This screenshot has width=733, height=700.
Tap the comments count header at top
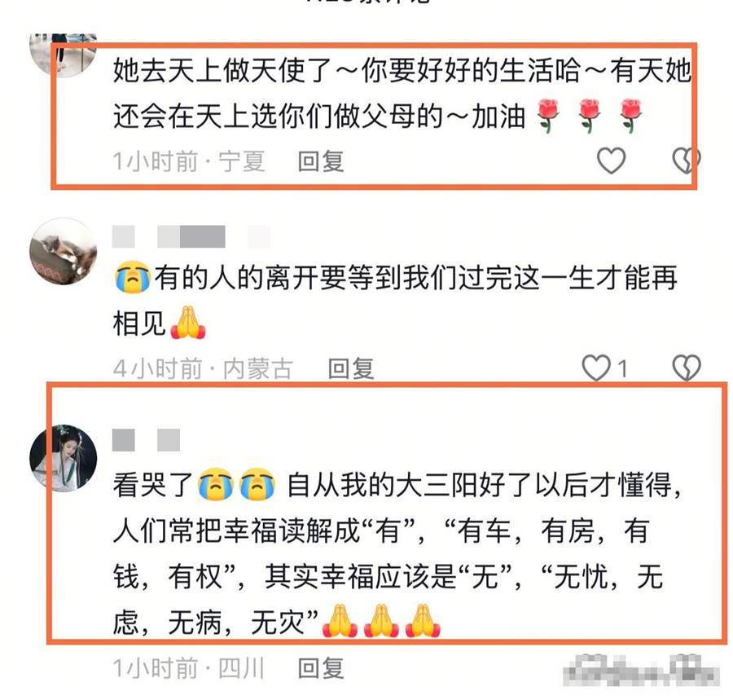[x=368, y=2]
